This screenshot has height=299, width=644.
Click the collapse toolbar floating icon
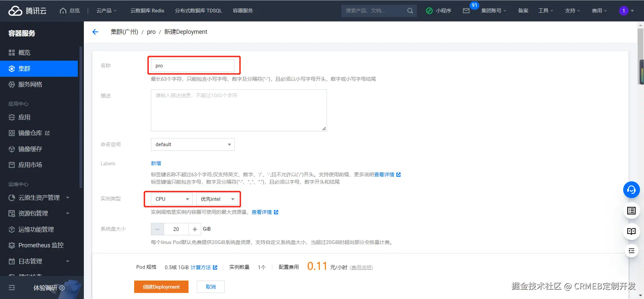tap(632, 251)
